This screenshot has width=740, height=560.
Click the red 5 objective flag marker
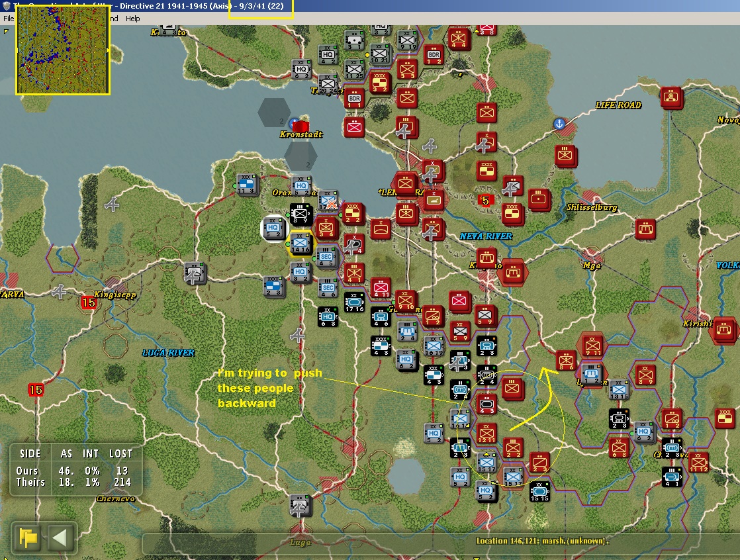point(486,201)
